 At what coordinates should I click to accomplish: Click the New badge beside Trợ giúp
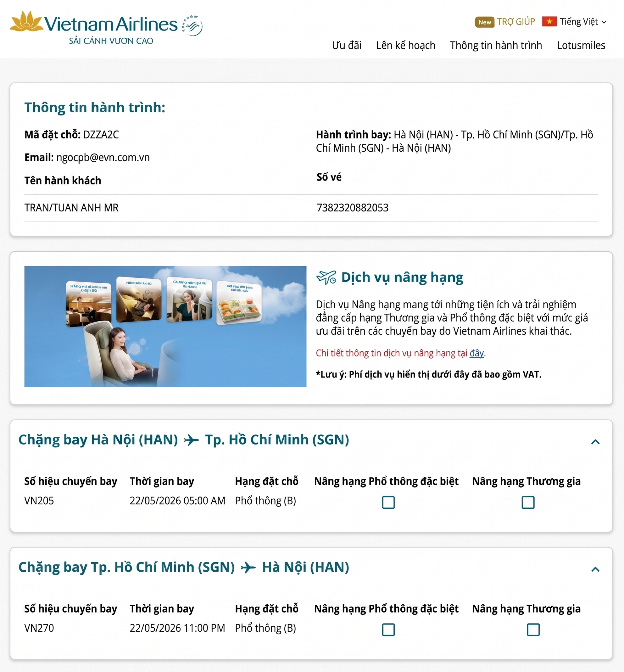tap(485, 22)
